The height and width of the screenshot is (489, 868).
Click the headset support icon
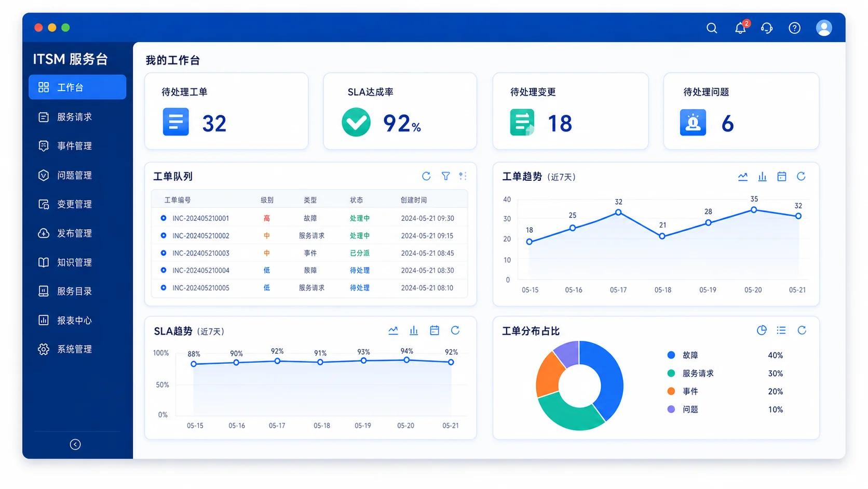click(x=767, y=28)
